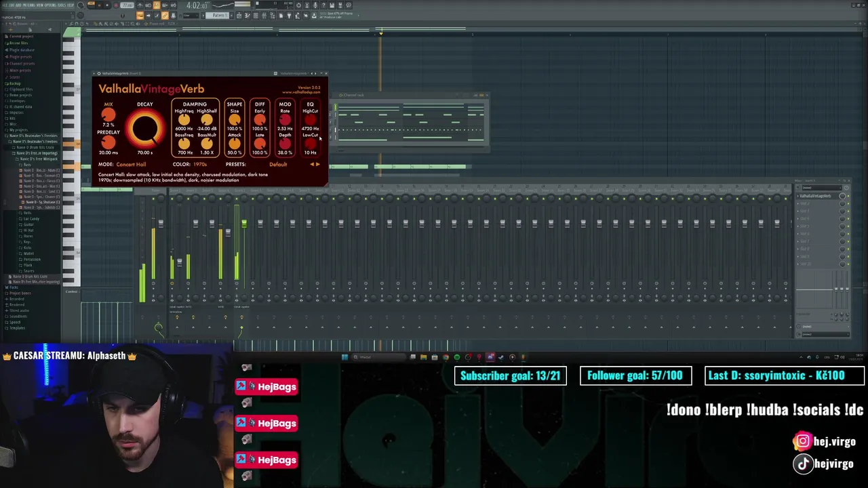The image size is (868, 488).
Task: Open the Snares folder in browser
Action: (x=28, y=271)
